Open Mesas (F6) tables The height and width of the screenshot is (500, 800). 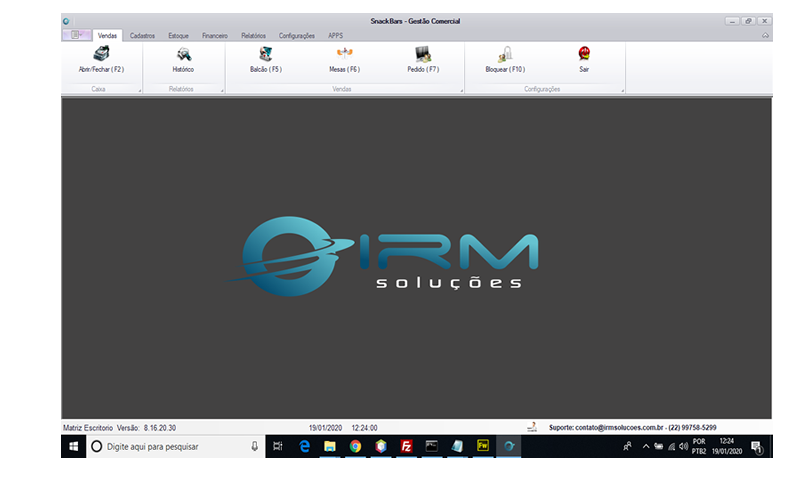[344, 60]
